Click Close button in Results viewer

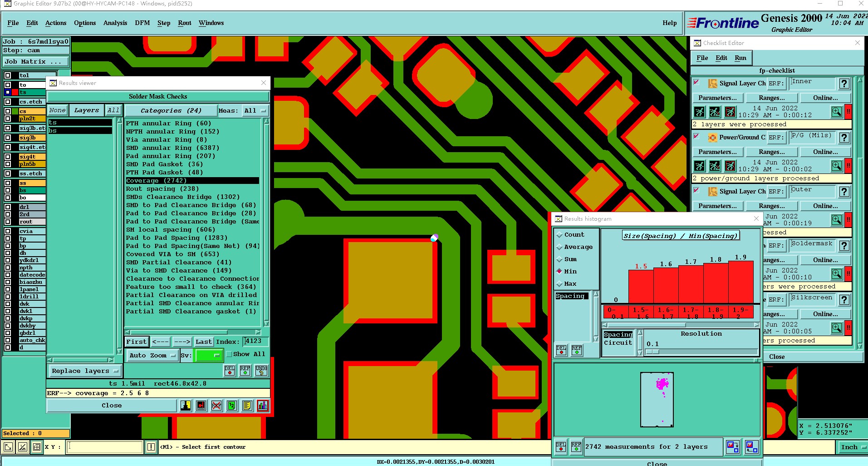[x=112, y=406]
